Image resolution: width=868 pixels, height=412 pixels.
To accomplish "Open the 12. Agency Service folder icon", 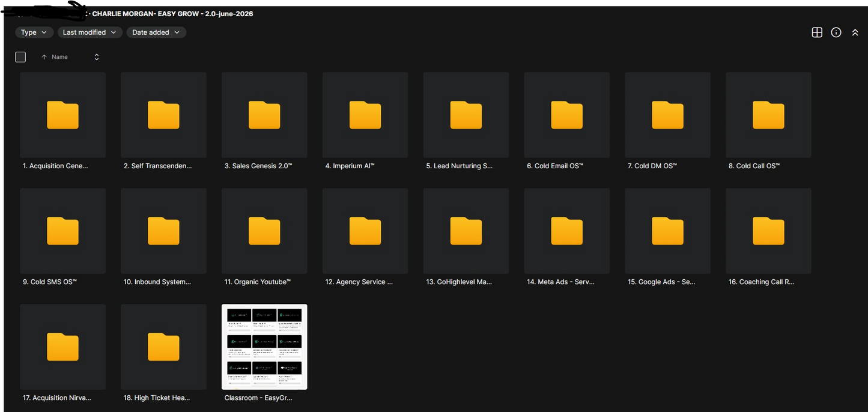I will click(365, 231).
